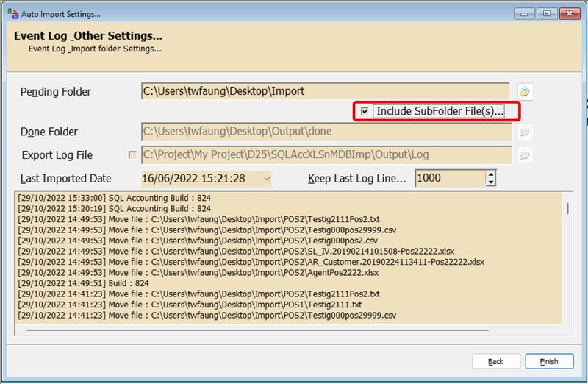588x384 pixels.
Task: Select the Done Folder path field
Action: [325, 132]
